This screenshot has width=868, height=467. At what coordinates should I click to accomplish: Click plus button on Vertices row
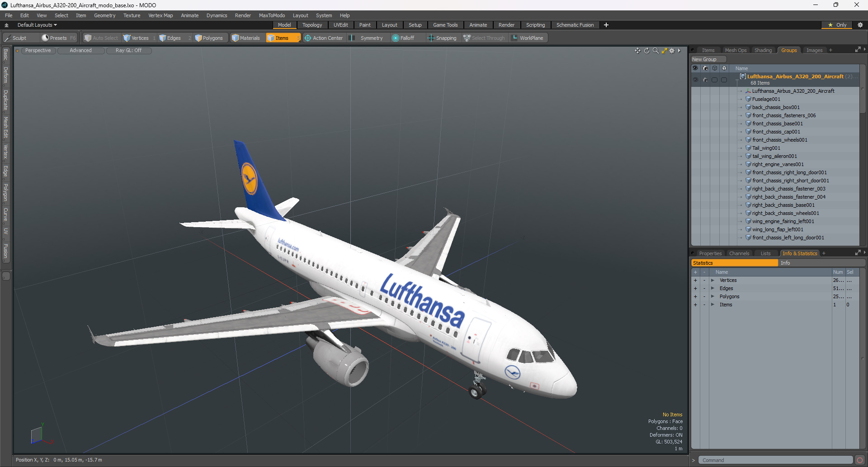point(695,281)
